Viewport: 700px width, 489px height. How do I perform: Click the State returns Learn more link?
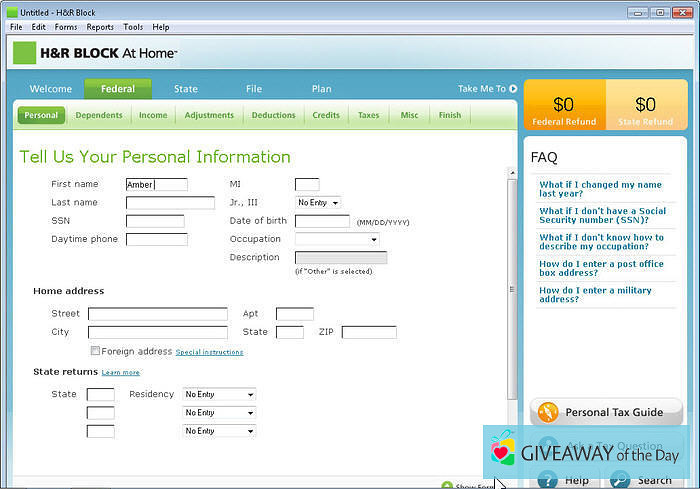pyautogui.click(x=121, y=372)
